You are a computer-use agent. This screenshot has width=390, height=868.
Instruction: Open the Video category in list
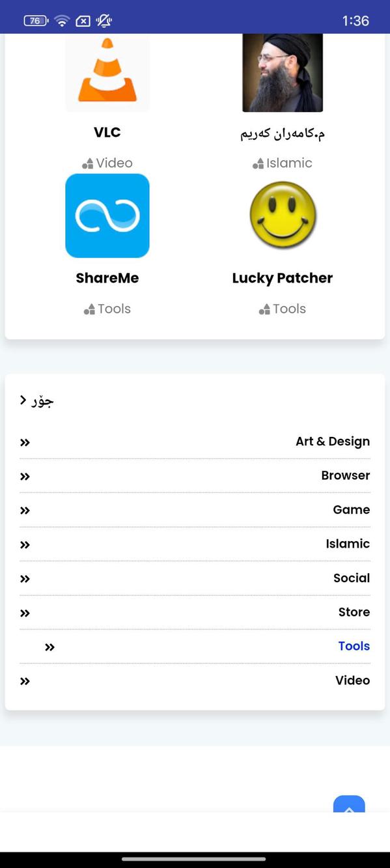pyautogui.click(x=352, y=680)
